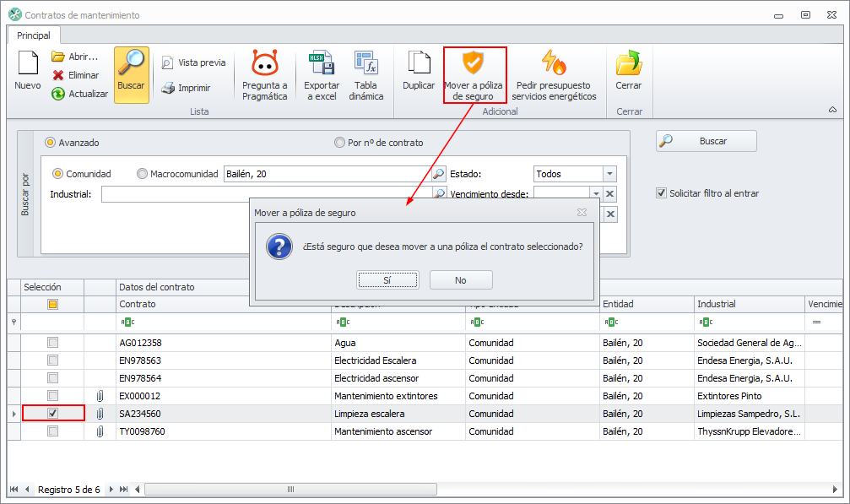Select the Por nº de contrato option
This screenshot has height=504, width=850.
tap(339, 143)
